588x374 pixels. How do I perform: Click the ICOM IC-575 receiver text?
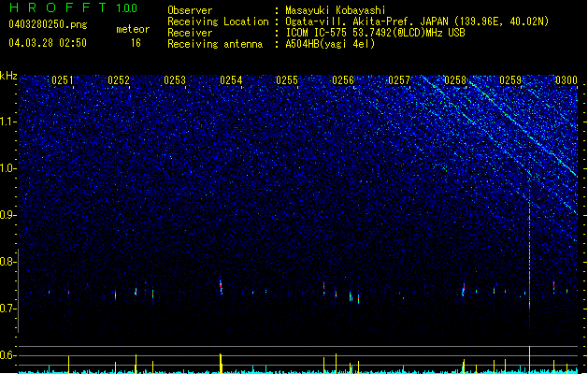(x=375, y=33)
